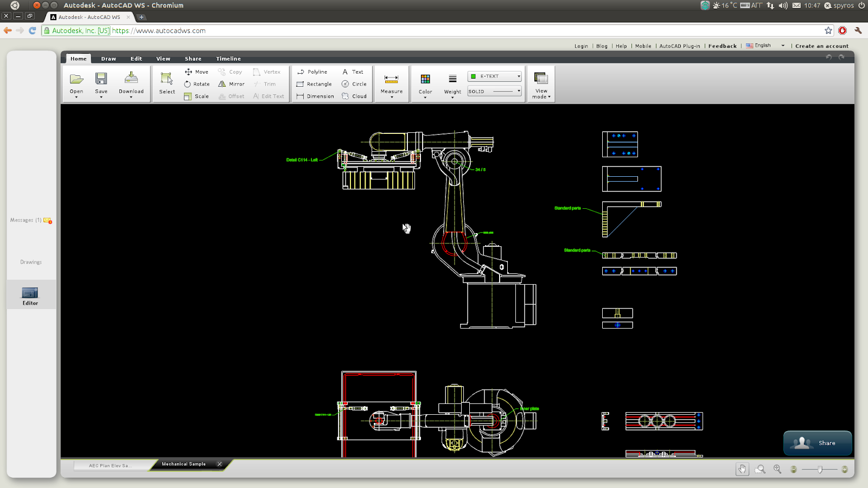868x488 pixels.
Task: Draw with the Polyline tool
Action: (312, 72)
